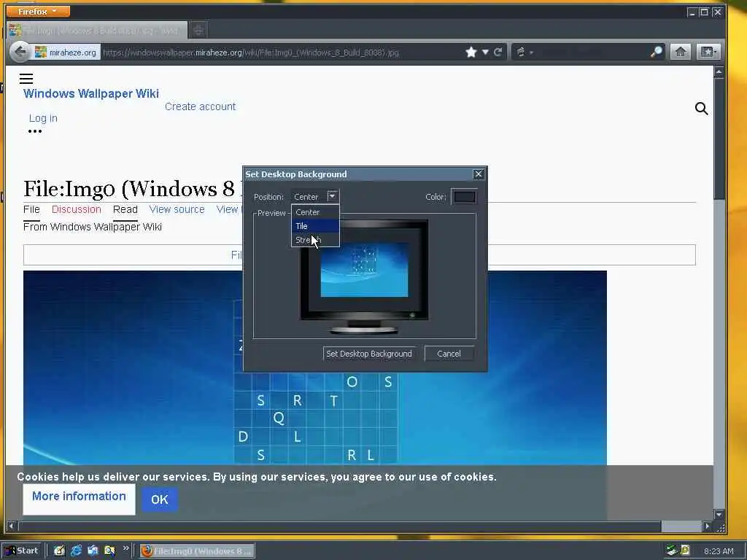Click the Create account link
Viewport: 747px width, 560px height.
click(x=200, y=106)
